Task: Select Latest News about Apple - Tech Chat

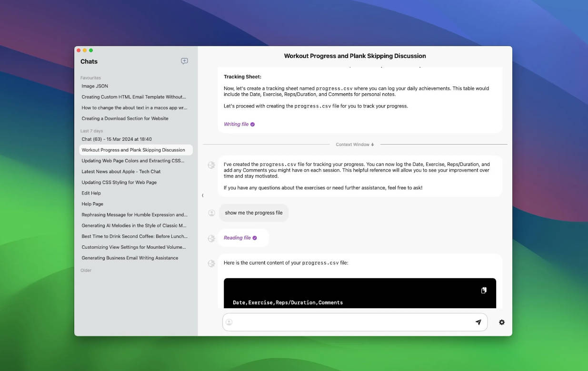Action: 121,171
